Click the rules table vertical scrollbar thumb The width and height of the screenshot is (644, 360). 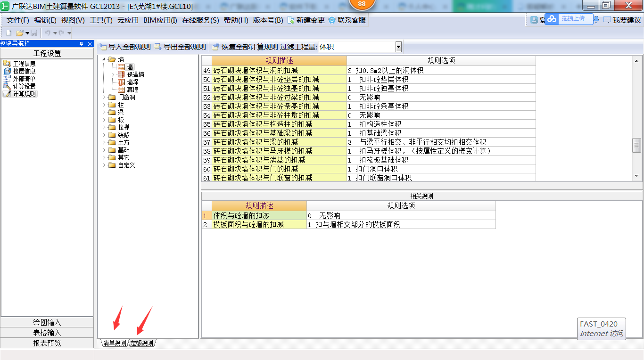[637, 145]
